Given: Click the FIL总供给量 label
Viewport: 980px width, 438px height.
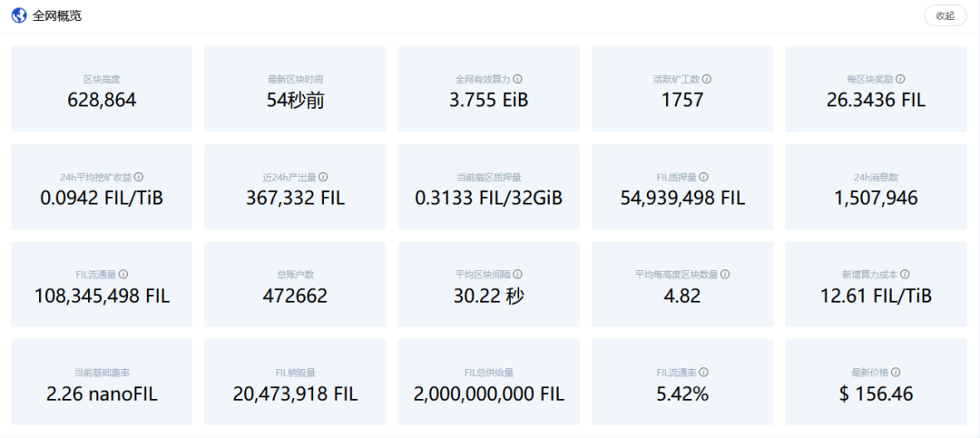Looking at the screenshot, I should [x=489, y=373].
